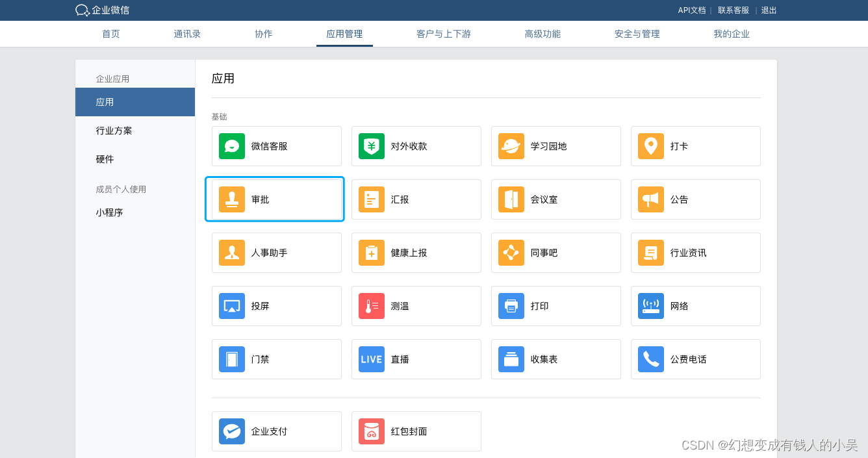Click the 企业支付 label text
This screenshot has width=868, height=458.
point(270,431)
